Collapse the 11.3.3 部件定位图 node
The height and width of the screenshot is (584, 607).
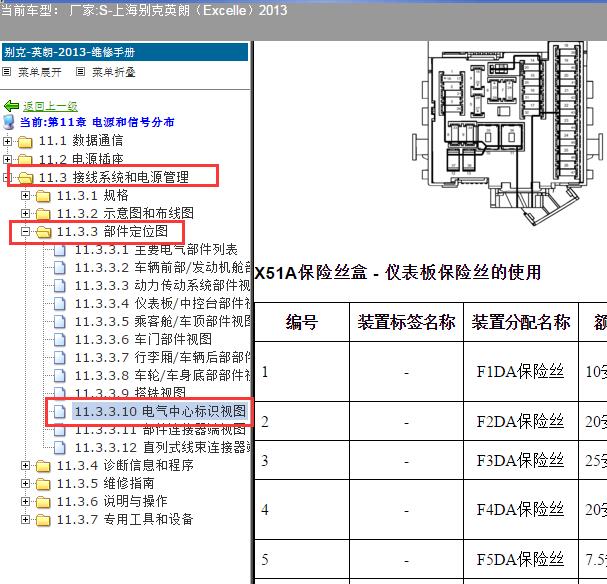(x=25, y=231)
